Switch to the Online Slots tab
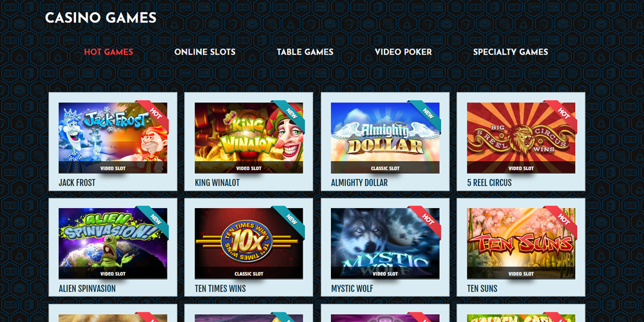Image resolution: width=644 pixels, height=322 pixels. 205,52
